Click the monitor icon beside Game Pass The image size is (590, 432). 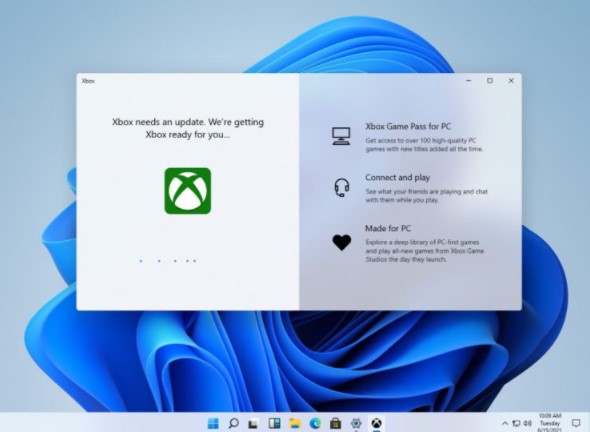point(341,136)
